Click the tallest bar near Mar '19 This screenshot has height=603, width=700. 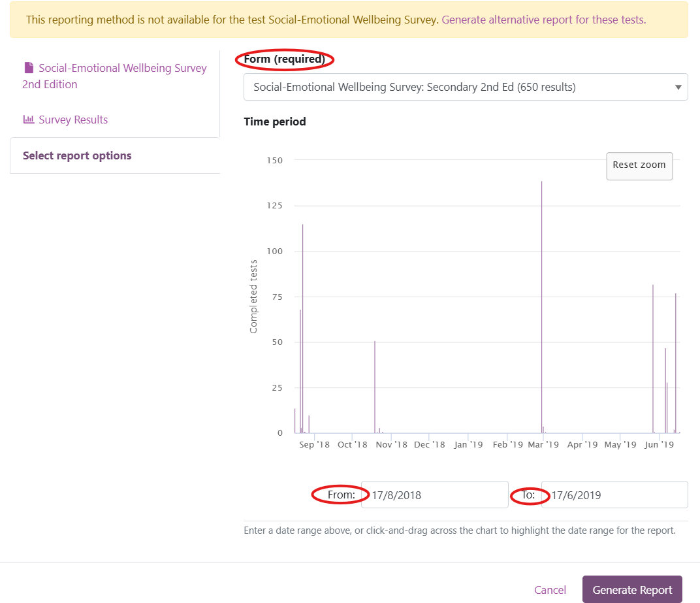pos(542,307)
